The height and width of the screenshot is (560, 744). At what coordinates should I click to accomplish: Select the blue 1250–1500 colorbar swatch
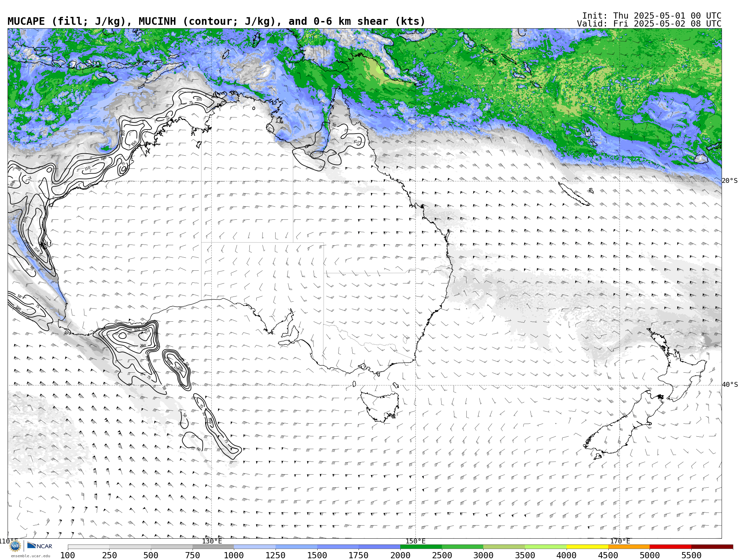[x=296, y=547]
